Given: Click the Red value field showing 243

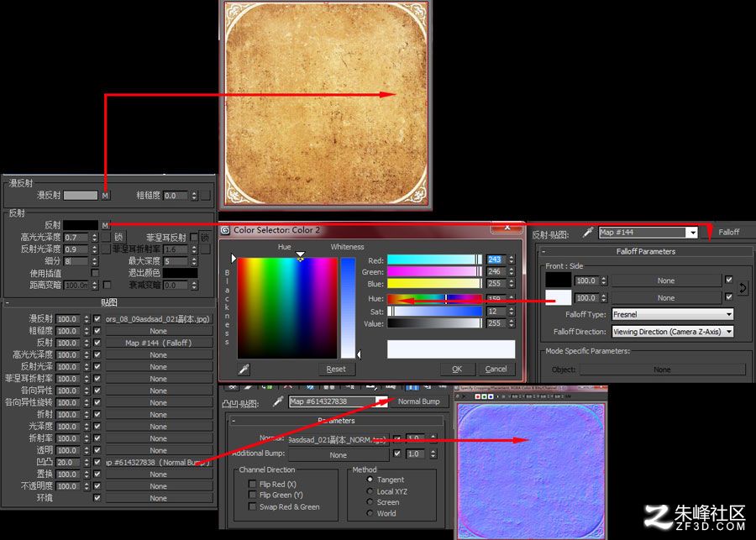Looking at the screenshot, I should pos(495,260).
